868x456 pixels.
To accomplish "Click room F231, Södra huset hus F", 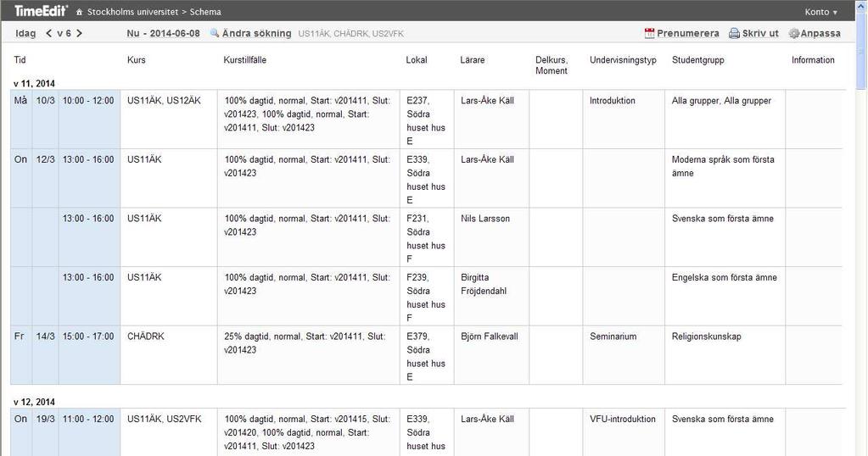I will click(426, 239).
